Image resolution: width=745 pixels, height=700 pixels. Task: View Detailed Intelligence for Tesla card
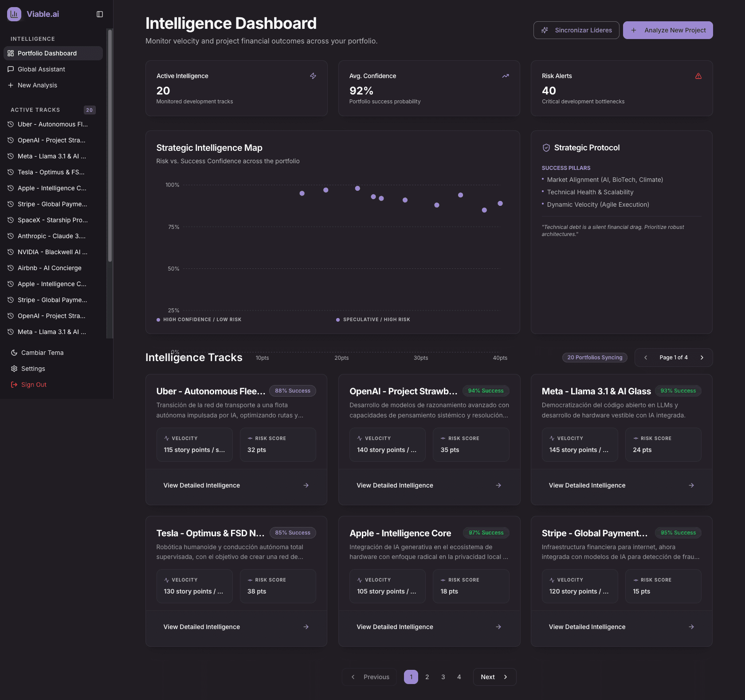coord(236,627)
